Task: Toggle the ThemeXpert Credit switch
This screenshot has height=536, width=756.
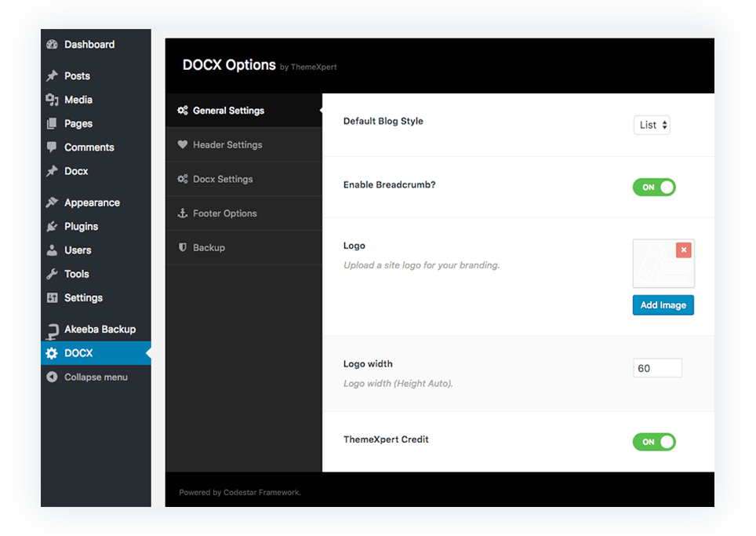Action: coord(654,442)
